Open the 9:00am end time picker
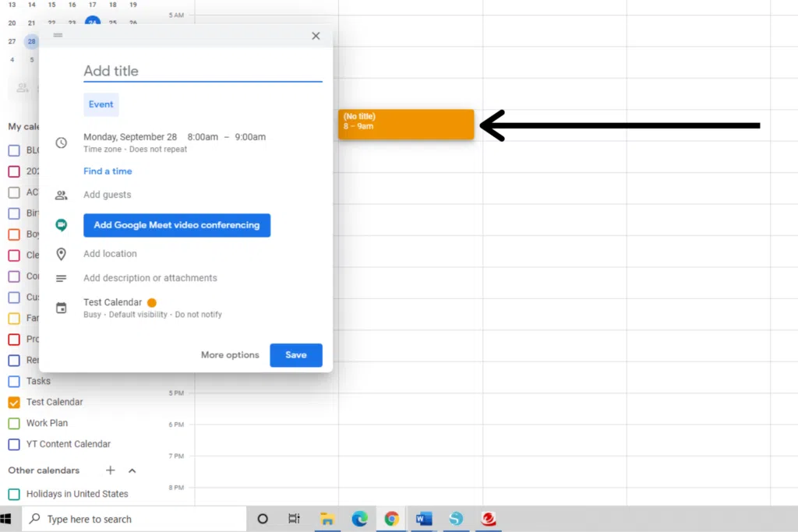The image size is (798, 532). click(250, 137)
